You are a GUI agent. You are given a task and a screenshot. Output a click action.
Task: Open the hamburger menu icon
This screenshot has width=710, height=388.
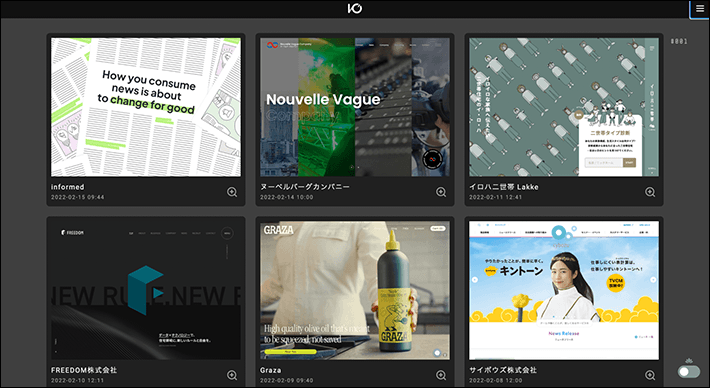tap(700, 9)
